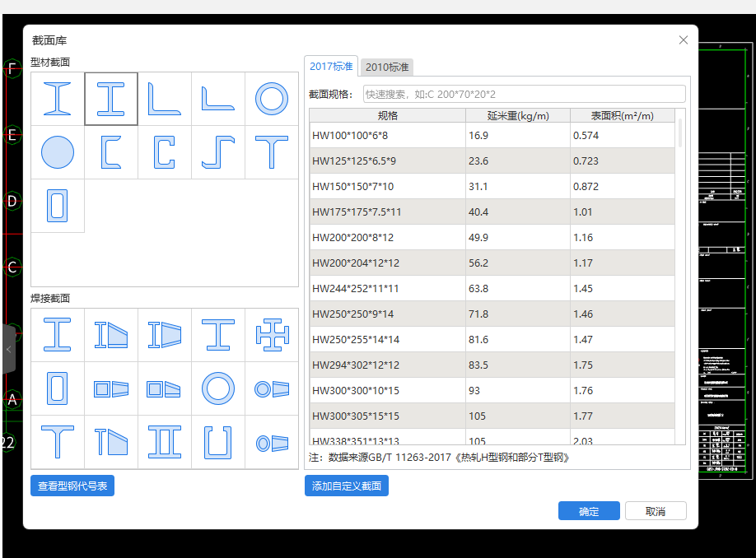Switch to the 2010标准 tab
The height and width of the screenshot is (558, 756).
(387, 67)
